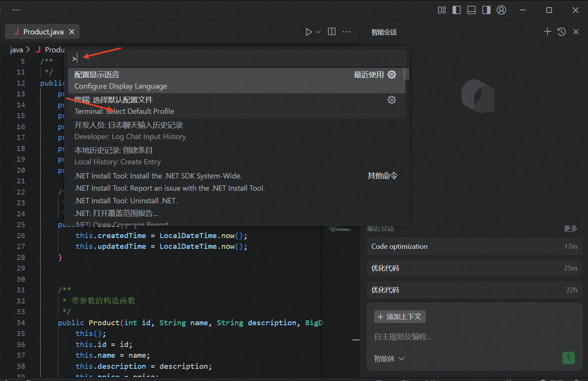The width and height of the screenshot is (588, 381).
Task: Open keybinding gear for Configure Display Language
Action: (392, 75)
